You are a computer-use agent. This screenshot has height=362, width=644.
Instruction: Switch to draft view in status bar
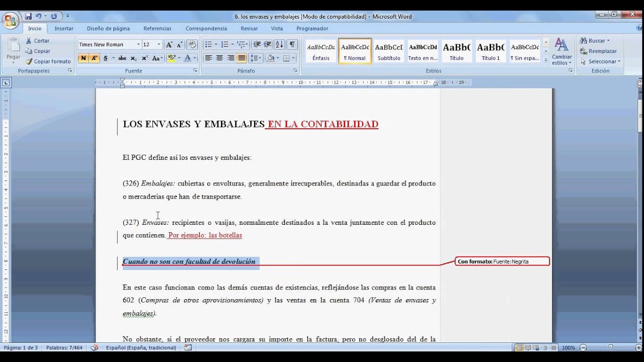(x=553, y=347)
